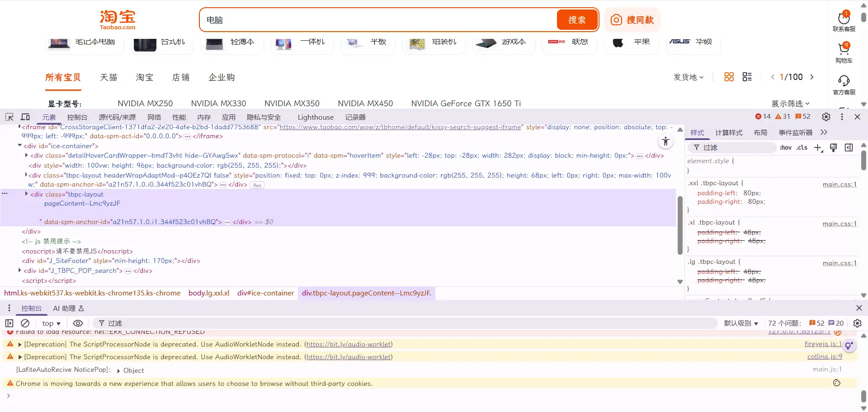
Task: Close the console drawer
Action: coord(859,308)
